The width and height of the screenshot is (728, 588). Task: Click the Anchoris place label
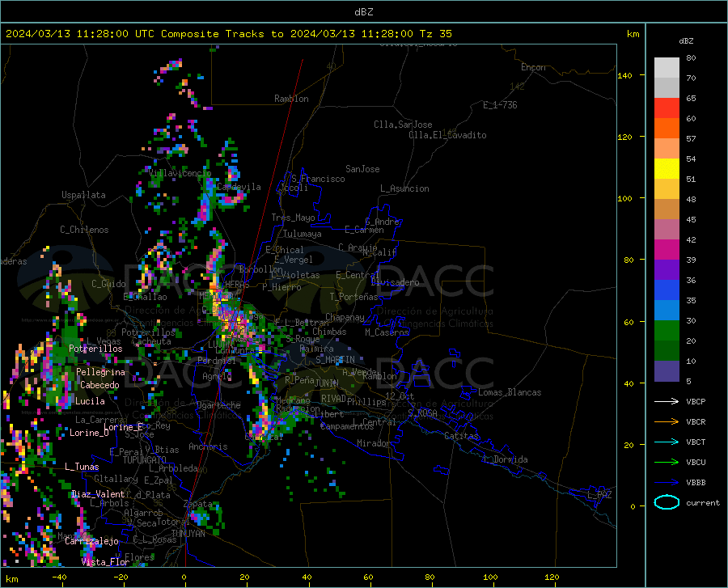(208, 446)
